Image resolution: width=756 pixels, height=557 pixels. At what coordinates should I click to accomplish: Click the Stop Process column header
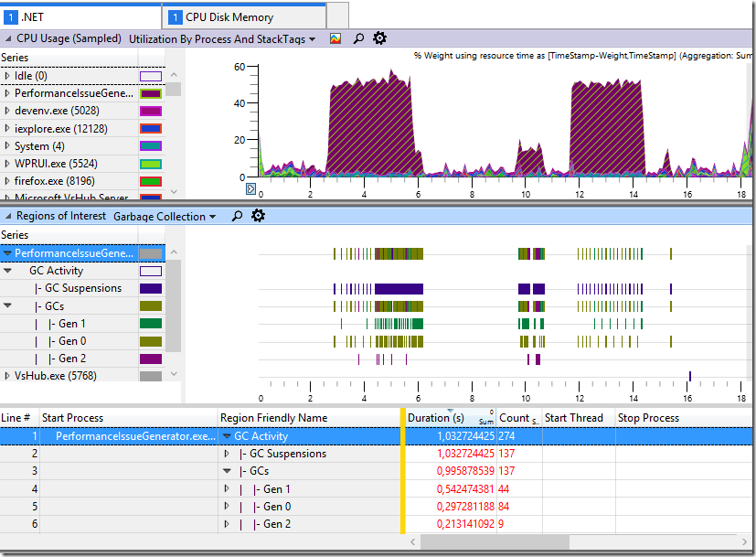coord(685,418)
